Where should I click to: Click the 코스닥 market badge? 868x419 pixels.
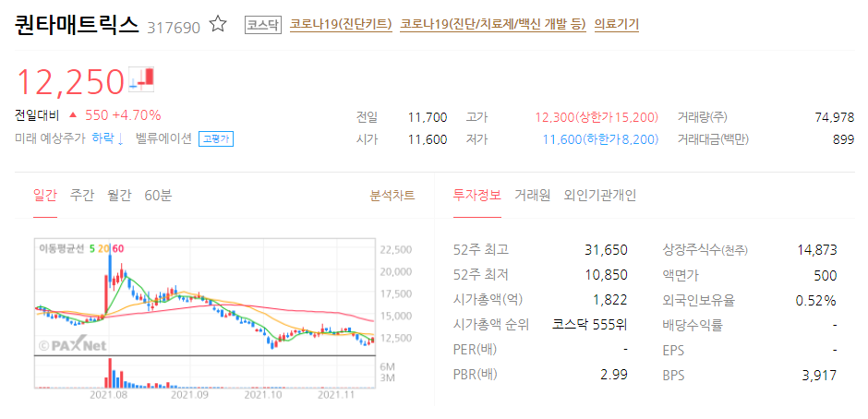263,24
